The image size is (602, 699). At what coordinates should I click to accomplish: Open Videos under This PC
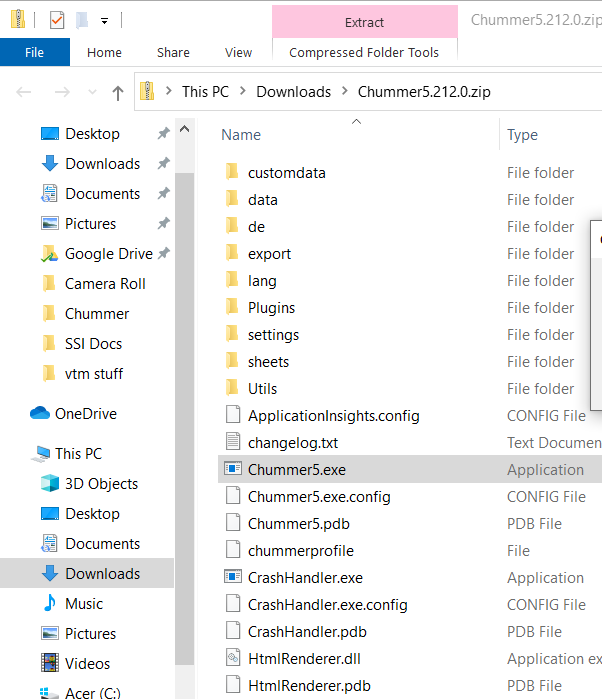click(87, 663)
